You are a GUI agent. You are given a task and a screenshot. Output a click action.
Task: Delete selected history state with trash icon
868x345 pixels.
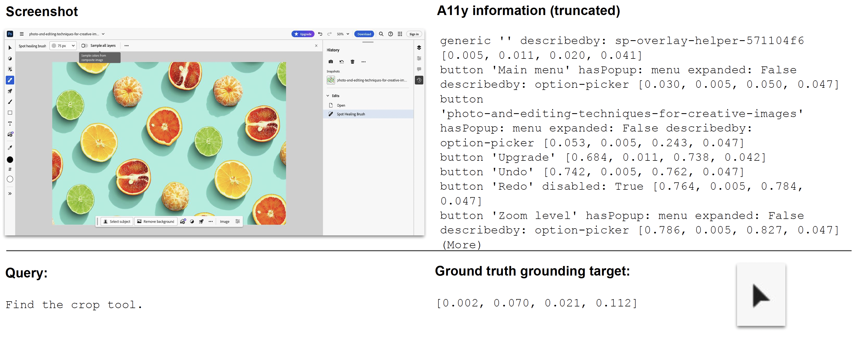[x=352, y=62]
